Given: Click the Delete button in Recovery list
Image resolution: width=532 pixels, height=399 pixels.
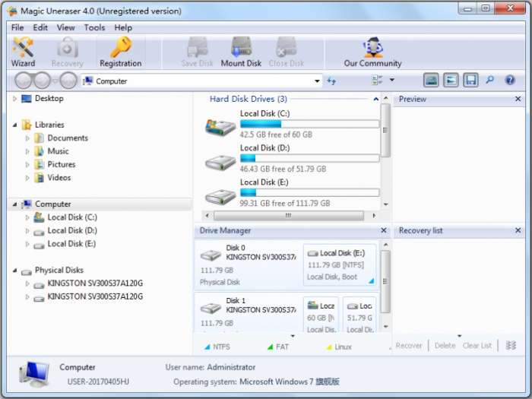Looking at the screenshot, I should tap(445, 345).
